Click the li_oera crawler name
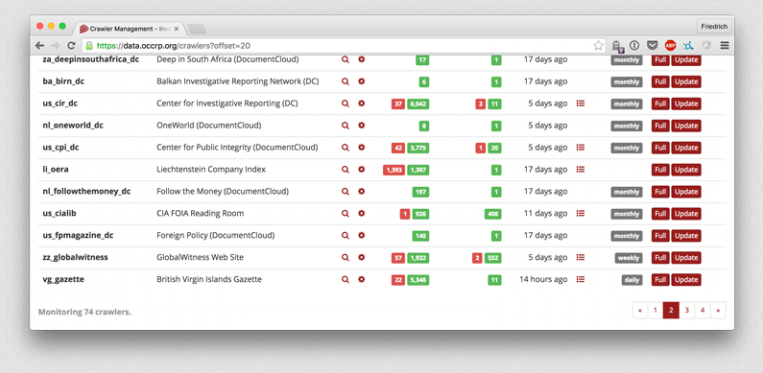This screenshot has height=373, width=763. click(x=55, y=169)
